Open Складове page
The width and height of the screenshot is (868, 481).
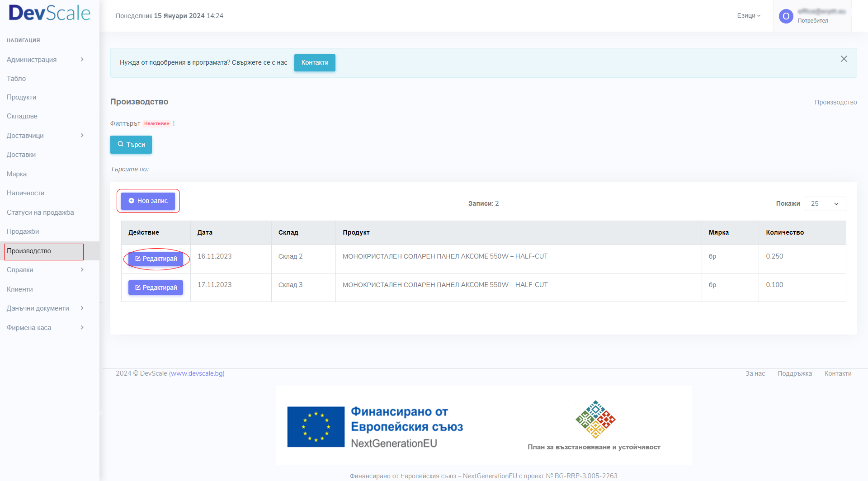[22, 116]
